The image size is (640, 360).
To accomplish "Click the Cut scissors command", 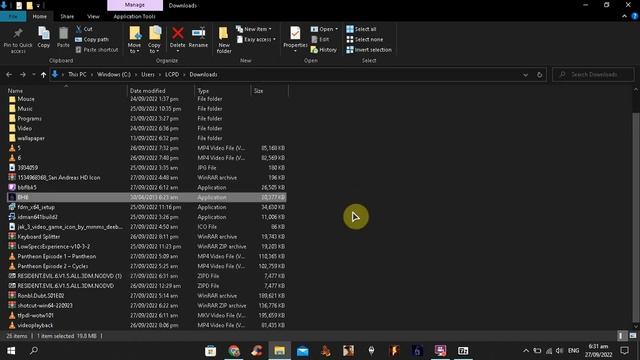I will click(x=84, y=29).
